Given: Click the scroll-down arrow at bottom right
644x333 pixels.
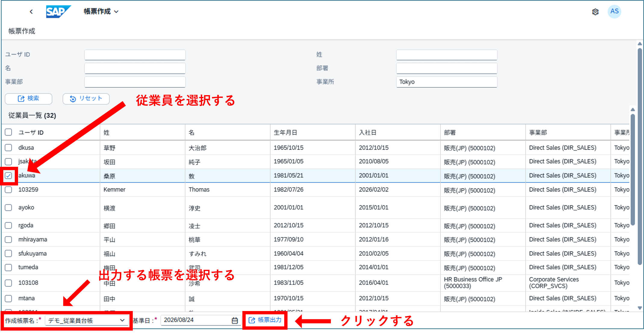Looking at the screenshot, I should pyautogui.click(x=640, y=308).
